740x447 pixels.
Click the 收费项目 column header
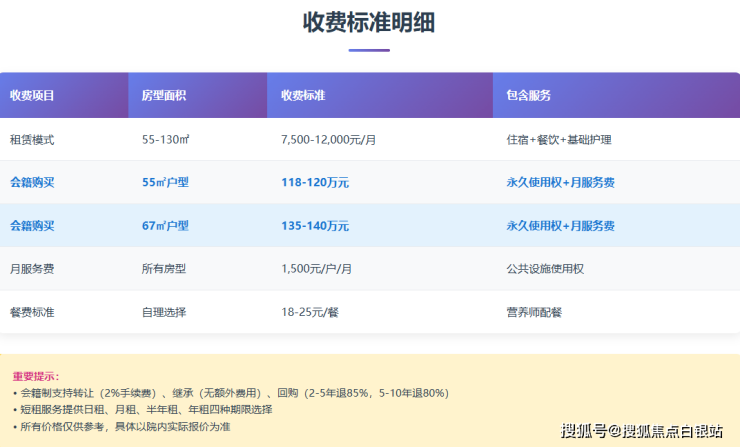(32, 96)
